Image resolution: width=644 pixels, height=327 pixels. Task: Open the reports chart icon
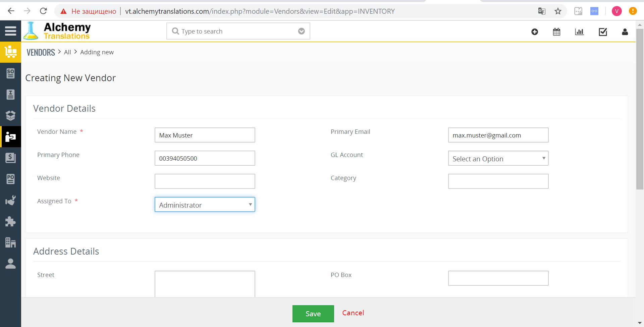(579, 32)
